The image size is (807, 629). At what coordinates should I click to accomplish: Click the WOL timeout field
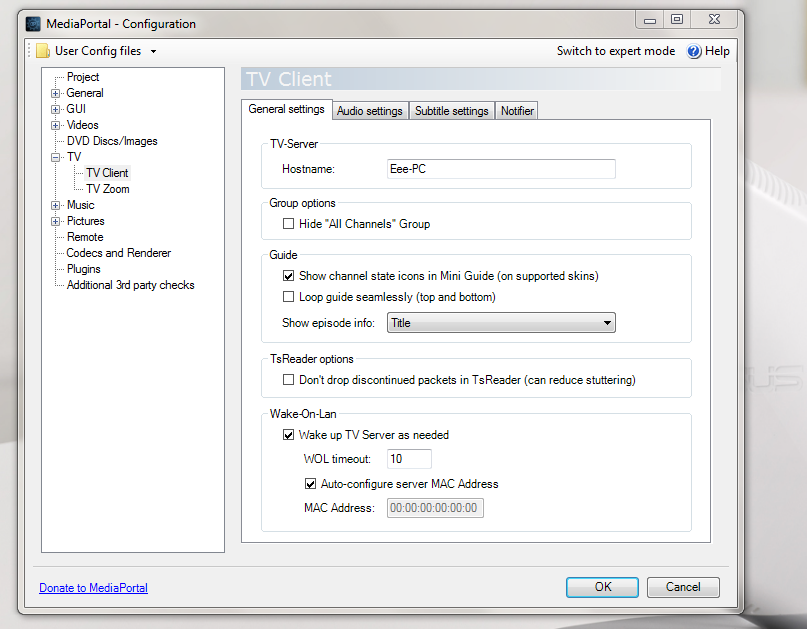coord(409,459)
